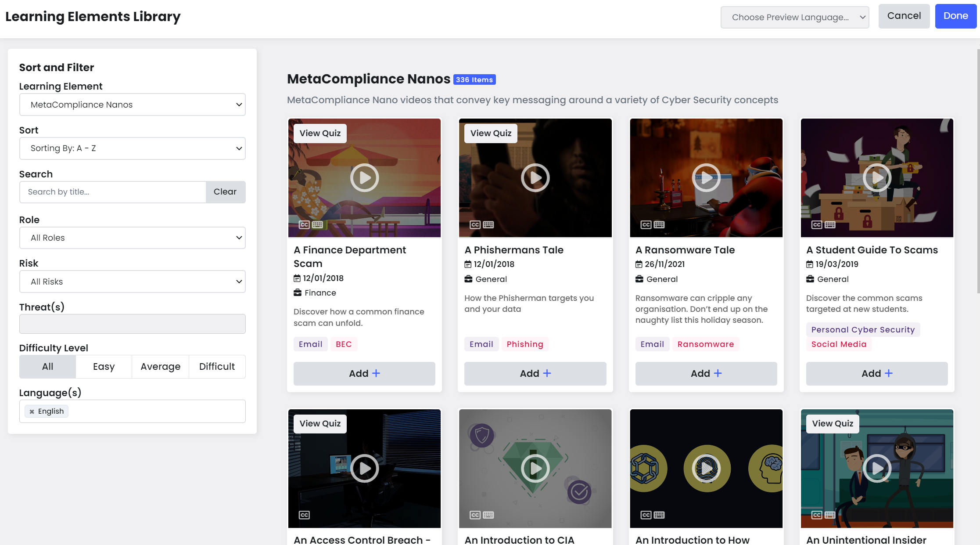Viewport: 980px width, 545px height.
Task: Click keyboard icon on A Finance Department Scam thumbnail
Action: pyautogui.click(x=318, y=225)
